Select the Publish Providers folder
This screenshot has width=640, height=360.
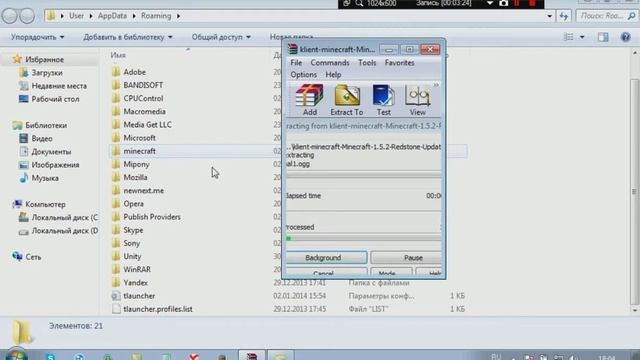tap(152, 217)
